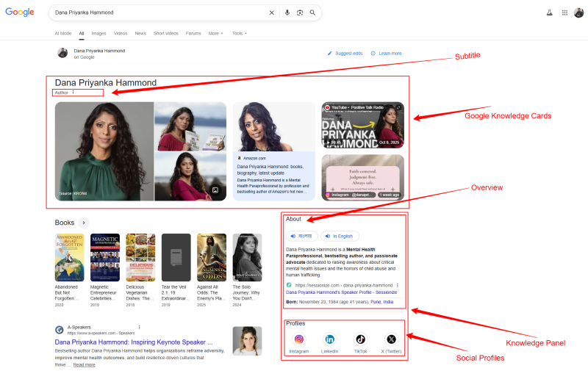Switch to AI Mode tab
Image resolution: width=588 pixels, height=371 pixels.
[x=63, y=33]
